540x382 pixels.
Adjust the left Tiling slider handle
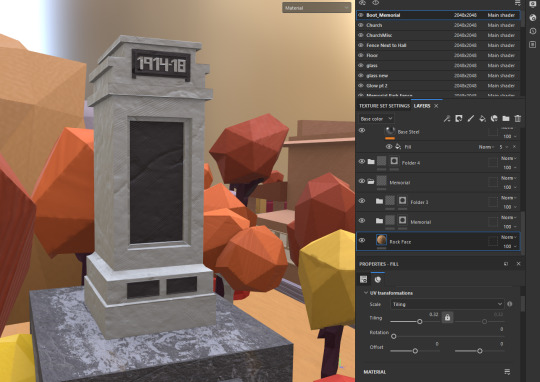point(419,321)
